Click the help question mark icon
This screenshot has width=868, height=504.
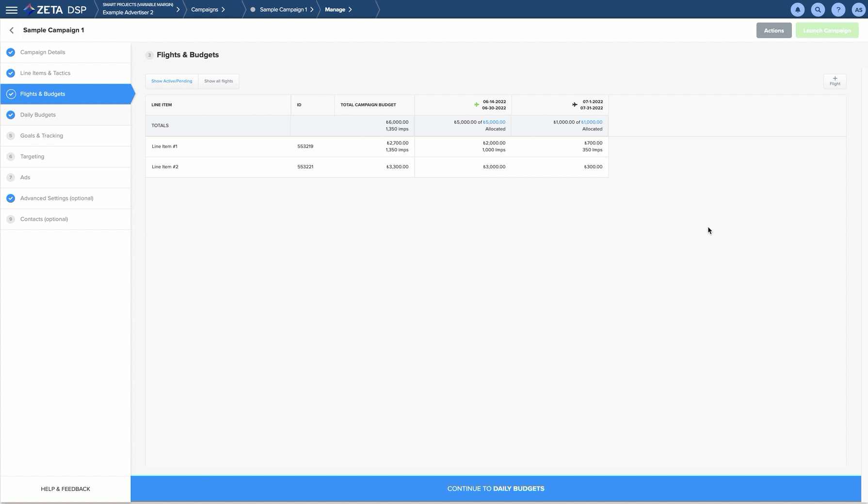838,10
